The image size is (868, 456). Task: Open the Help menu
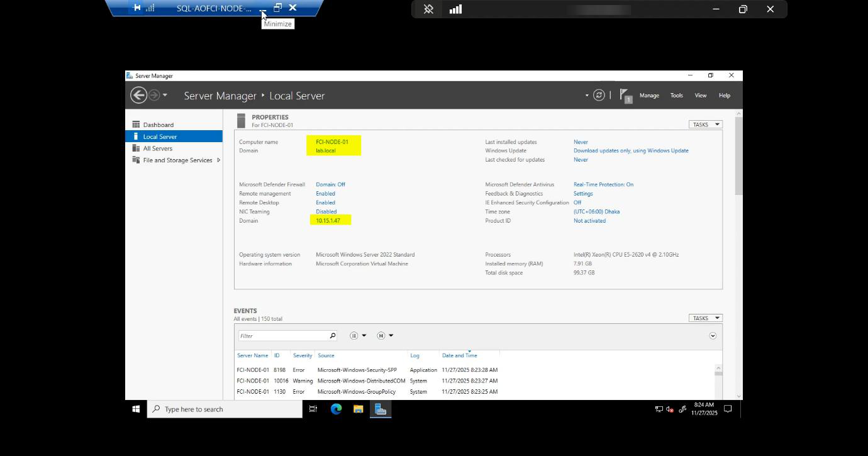point(724,96)
